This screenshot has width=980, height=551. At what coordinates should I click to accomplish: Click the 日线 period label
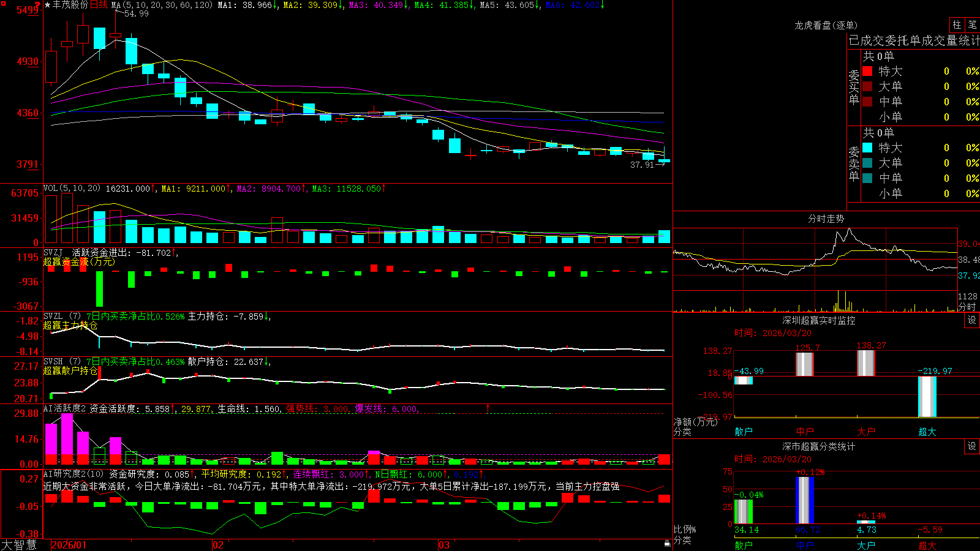(x=99, y=5)
